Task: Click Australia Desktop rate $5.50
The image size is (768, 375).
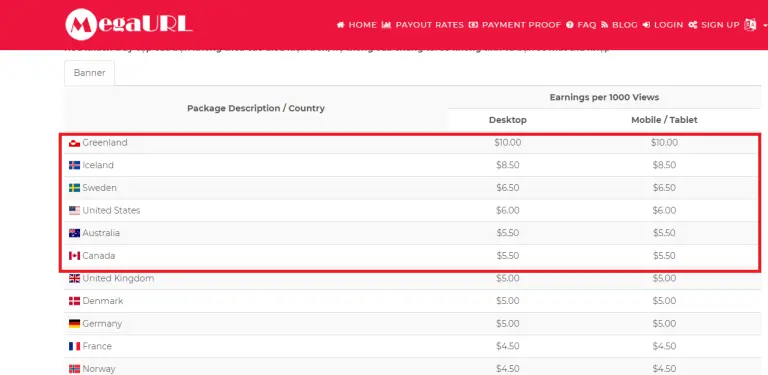Action: (x=507, y=233)
